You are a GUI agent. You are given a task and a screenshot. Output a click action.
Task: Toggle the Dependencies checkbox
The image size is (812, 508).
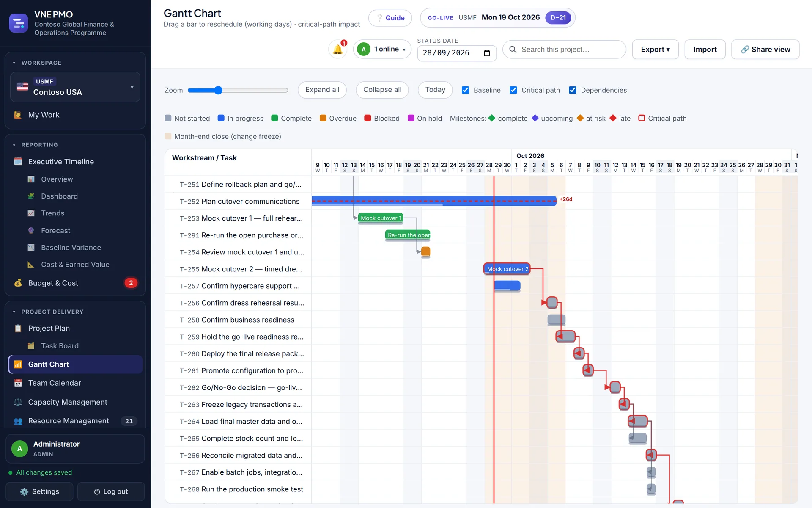pos(573,90)
